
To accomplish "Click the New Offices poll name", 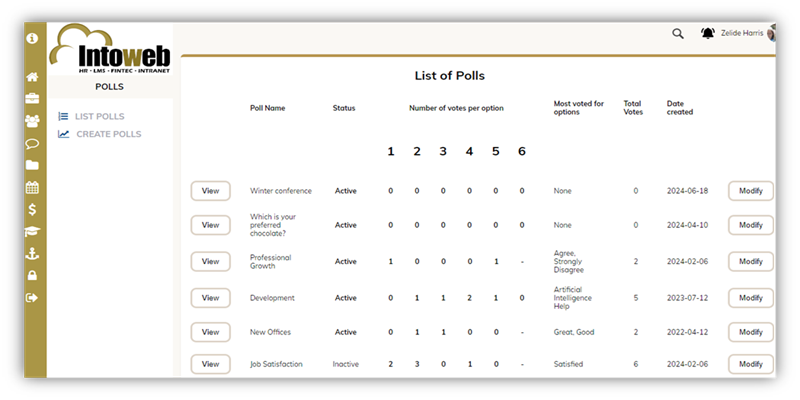I will (270, 332).
